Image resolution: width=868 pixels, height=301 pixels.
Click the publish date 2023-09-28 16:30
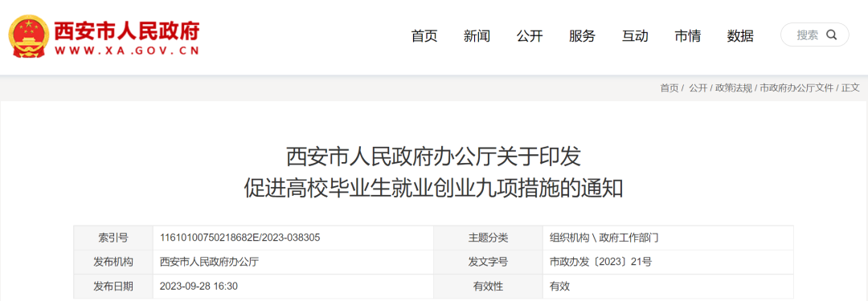199,287
